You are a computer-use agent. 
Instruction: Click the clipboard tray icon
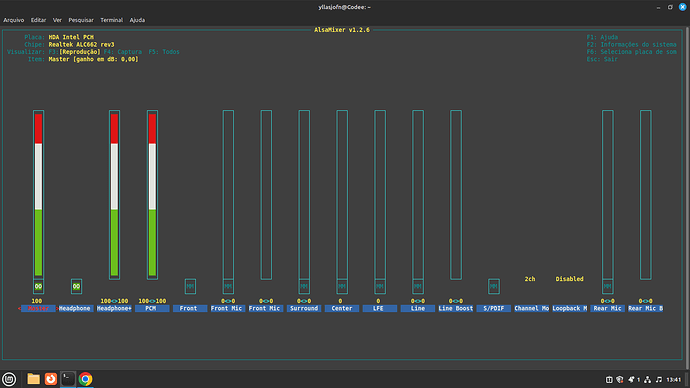point(609,379)
